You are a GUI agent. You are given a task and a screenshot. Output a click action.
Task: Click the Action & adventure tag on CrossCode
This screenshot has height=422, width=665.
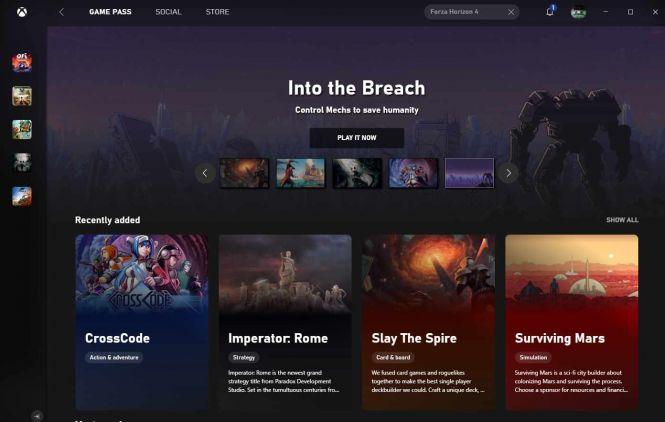[114, 358]
